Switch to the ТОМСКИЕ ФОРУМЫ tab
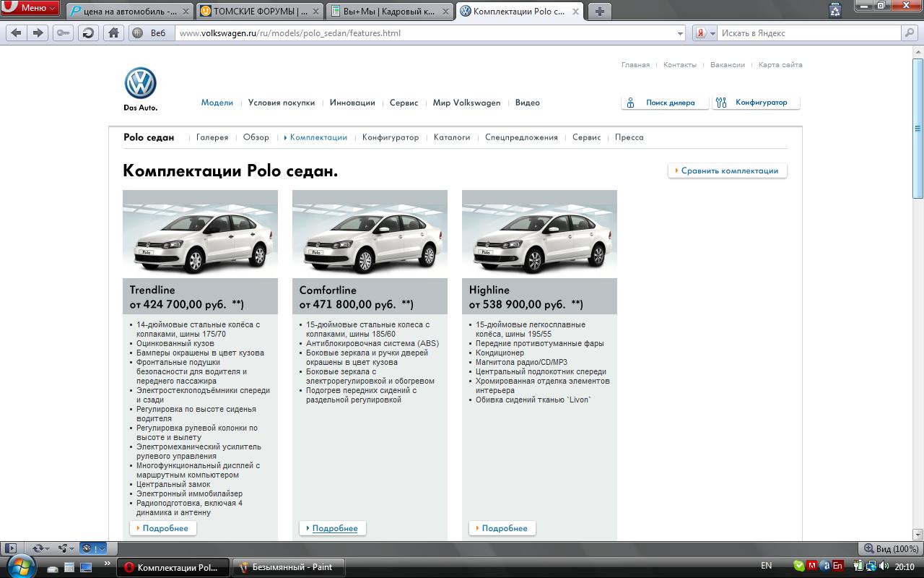 259,12
